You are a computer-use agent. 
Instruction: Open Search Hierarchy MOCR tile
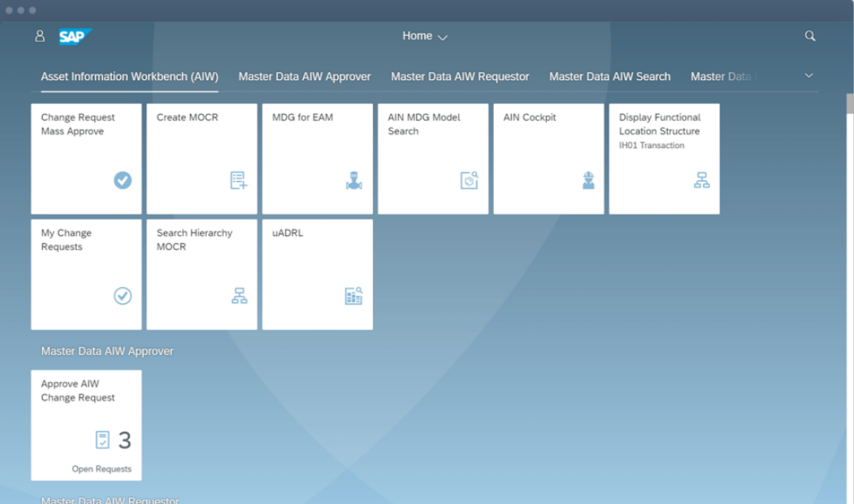202,275
